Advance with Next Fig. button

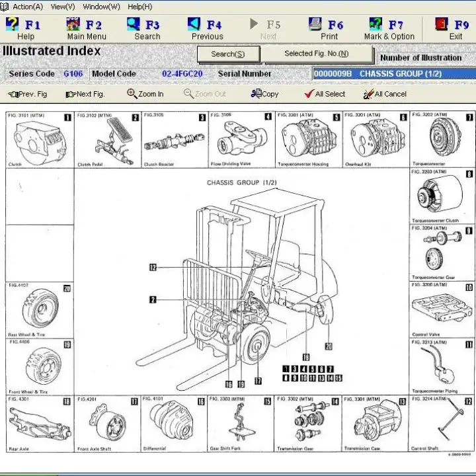click(x=85, y=94)
